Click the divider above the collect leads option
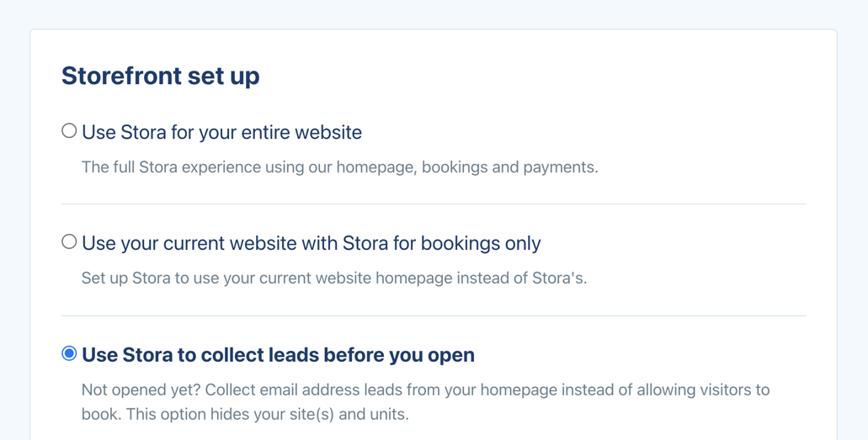This screenshot has width=868, height=440. pos(434,316)
